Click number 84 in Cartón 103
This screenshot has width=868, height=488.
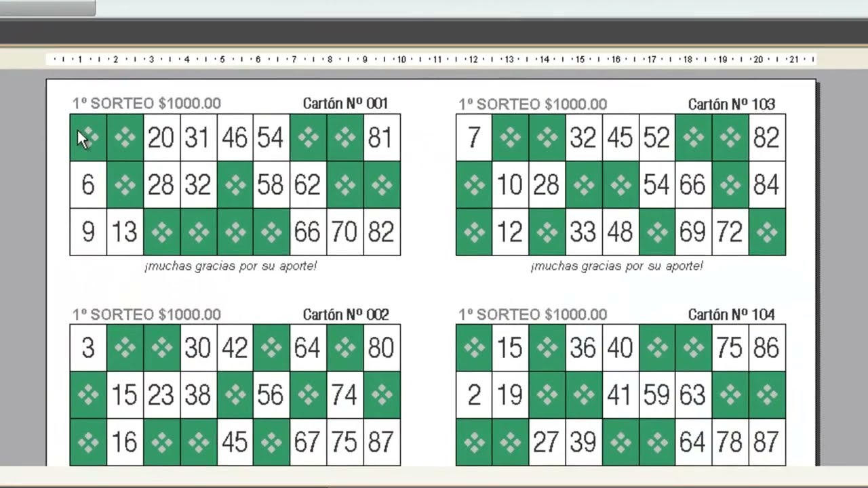[x=767, y=184]
